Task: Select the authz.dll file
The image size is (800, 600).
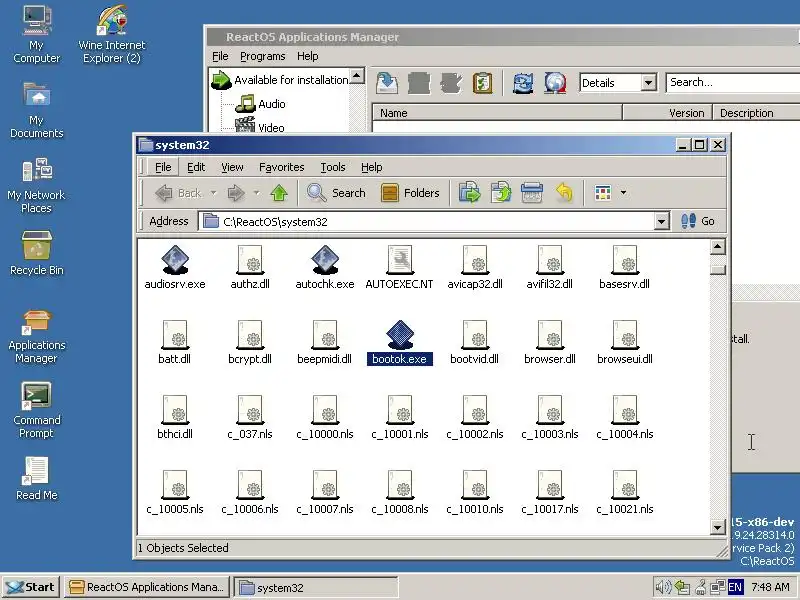Action: click(250, 268)
